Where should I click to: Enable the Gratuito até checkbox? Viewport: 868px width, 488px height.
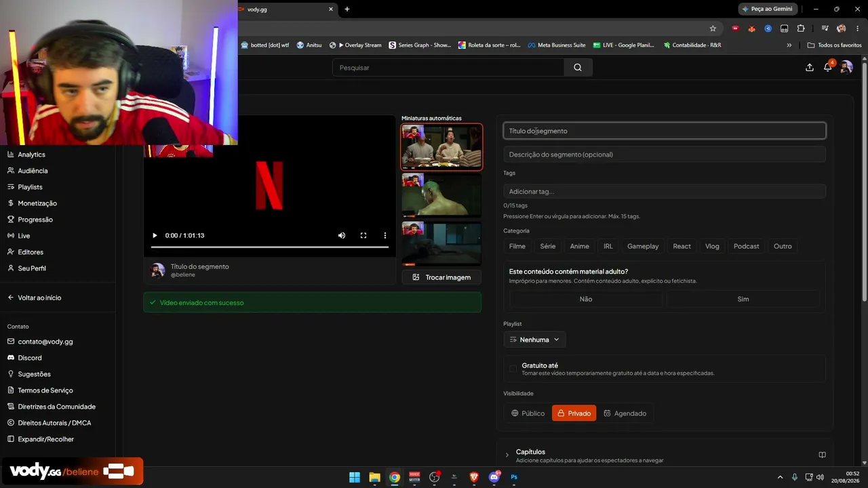513,369
